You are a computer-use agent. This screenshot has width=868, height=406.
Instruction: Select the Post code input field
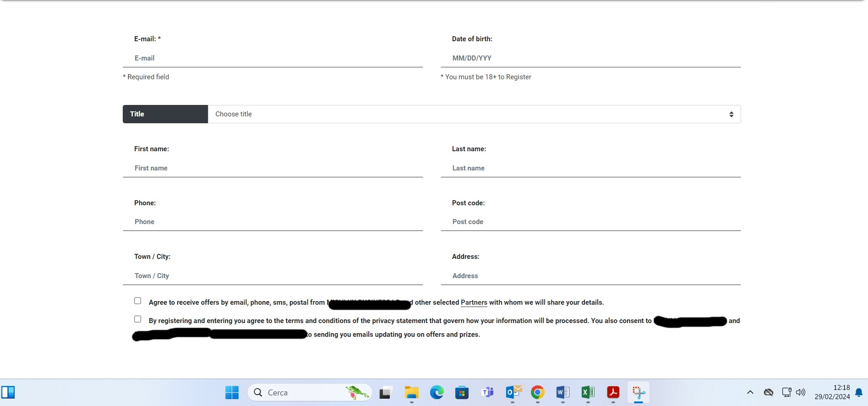coord(590,222)
